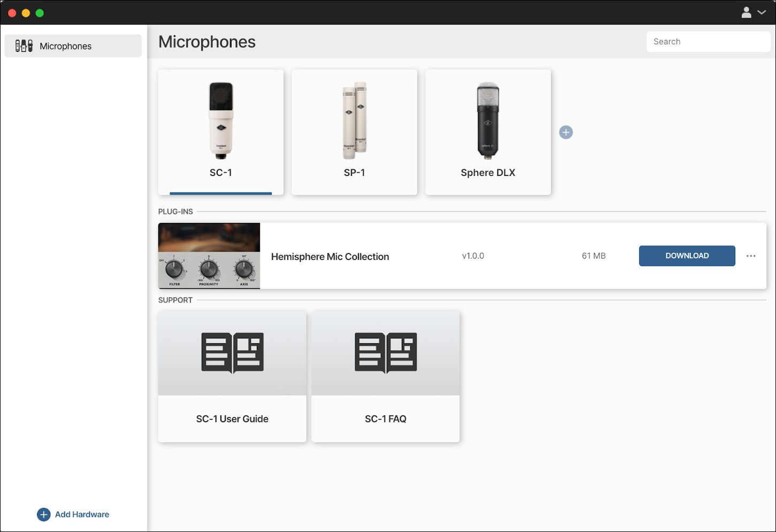Image resolution: width=776 pixels, height=532 pixels.
Task: Minimize the window with the yellow button
Action: click(x=26, y=13)
